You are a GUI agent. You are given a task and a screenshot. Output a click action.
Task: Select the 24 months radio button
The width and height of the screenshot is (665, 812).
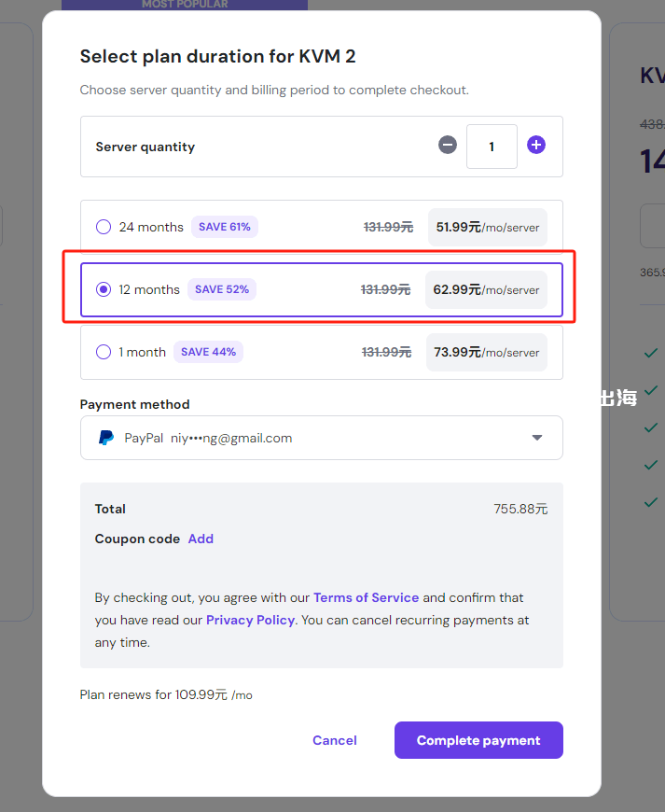click(104, 227)
